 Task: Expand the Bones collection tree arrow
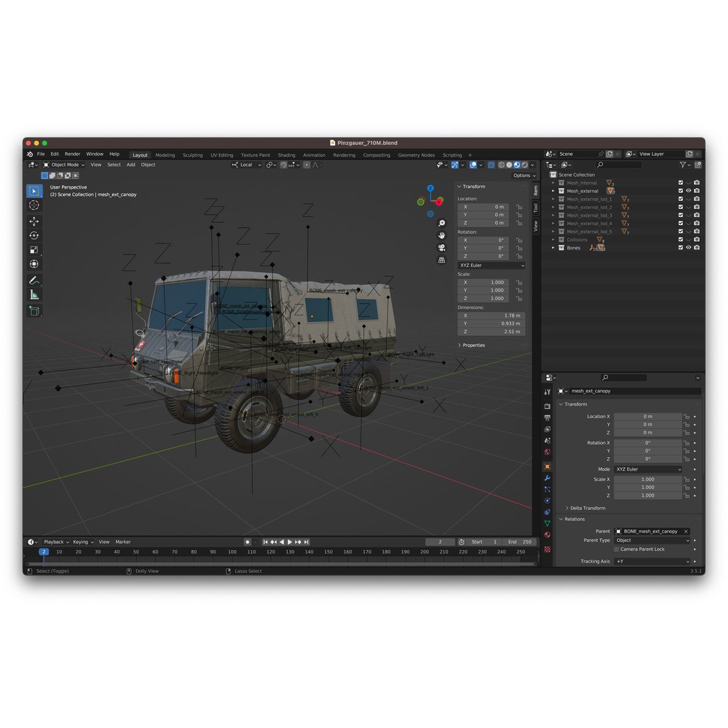[553, 248]
